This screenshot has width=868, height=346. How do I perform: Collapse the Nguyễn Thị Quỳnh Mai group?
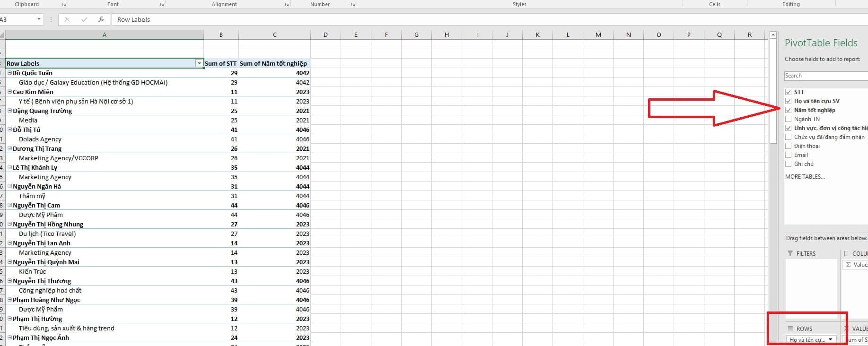9,262
